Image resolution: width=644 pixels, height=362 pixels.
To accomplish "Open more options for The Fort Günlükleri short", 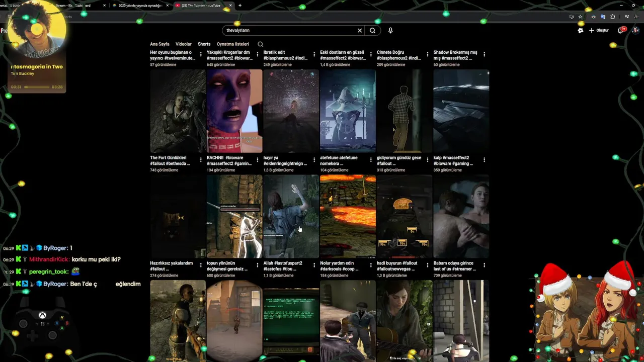I will pos(201,160).
